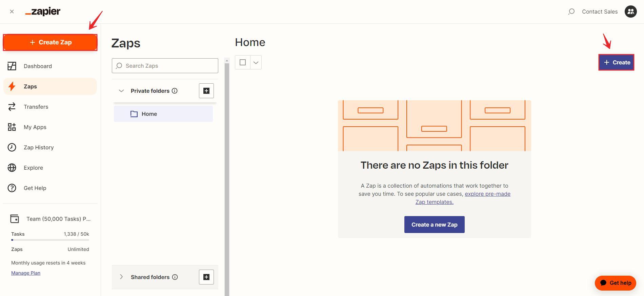Click the My Apps grid icon
The height and width of the screenshot is (296, 644).
tap(12, 127)
